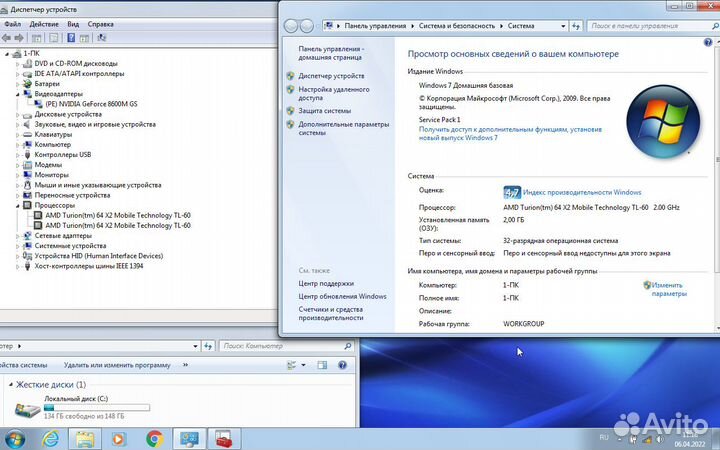Open the Действие menu
Screen dimensions: 720x450
click(x=44, y=24)
